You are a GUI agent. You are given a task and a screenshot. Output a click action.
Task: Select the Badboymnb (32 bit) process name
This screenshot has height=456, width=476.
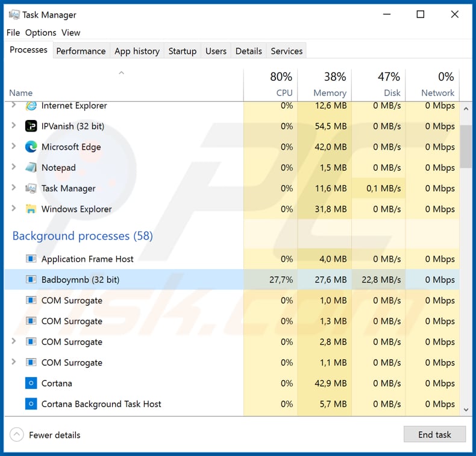pos(81,279)
